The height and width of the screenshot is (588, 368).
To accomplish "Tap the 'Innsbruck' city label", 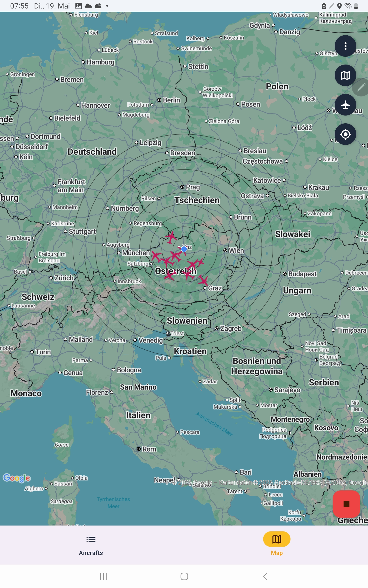I will click(129, 281).
